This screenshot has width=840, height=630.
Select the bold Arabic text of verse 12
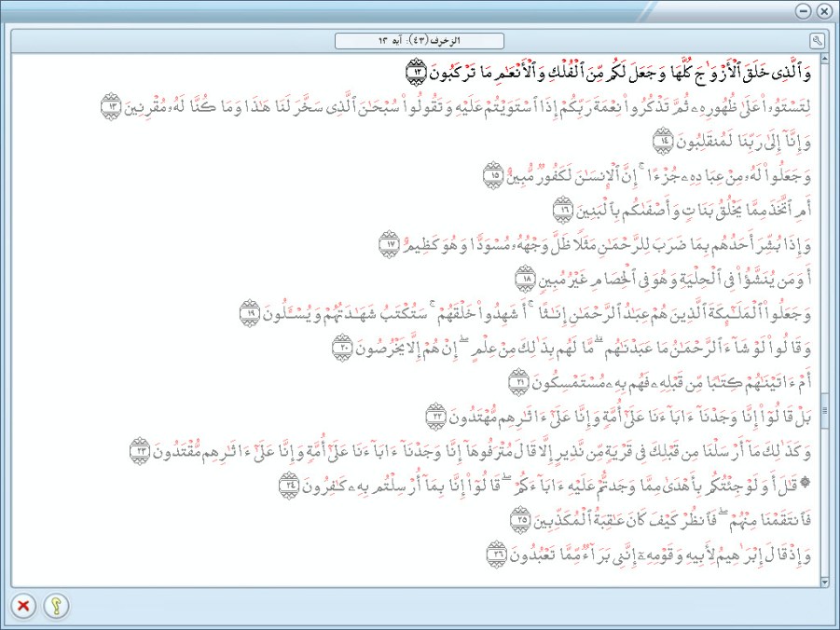point(620,72)
